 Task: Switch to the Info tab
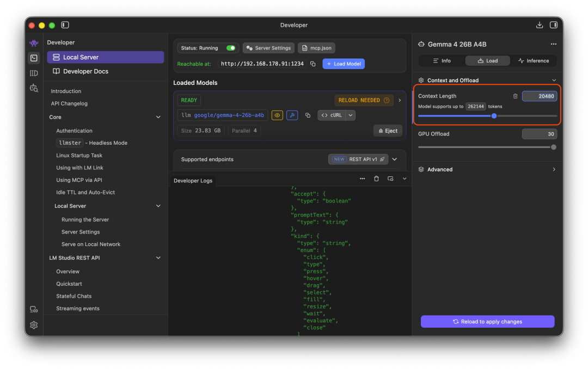tap(442, 61)
